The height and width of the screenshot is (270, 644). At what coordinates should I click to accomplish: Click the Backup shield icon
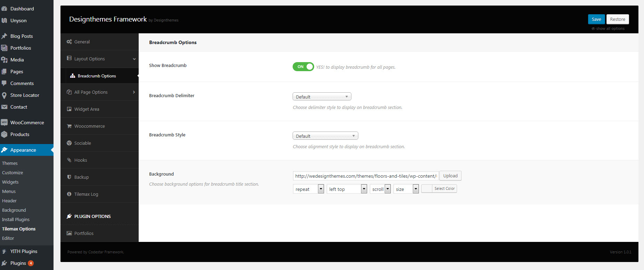[69, 177]
